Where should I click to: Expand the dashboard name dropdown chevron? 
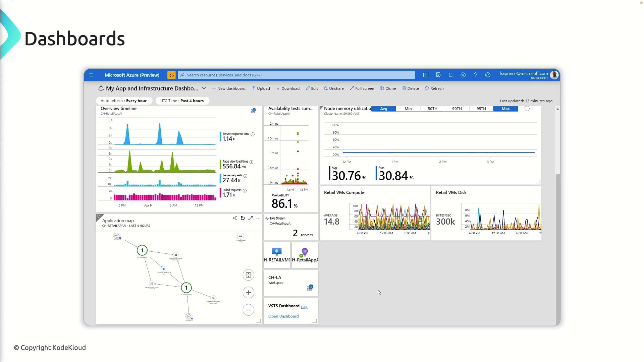204,88
